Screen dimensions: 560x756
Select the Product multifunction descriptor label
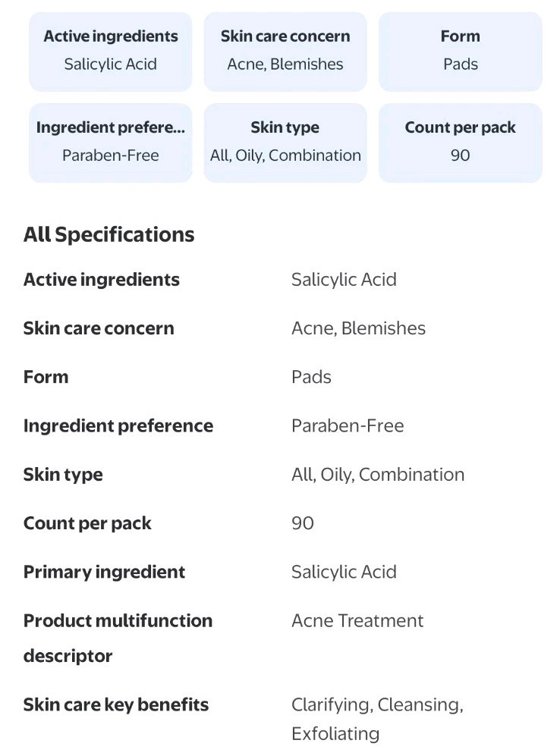click(118, 637)
